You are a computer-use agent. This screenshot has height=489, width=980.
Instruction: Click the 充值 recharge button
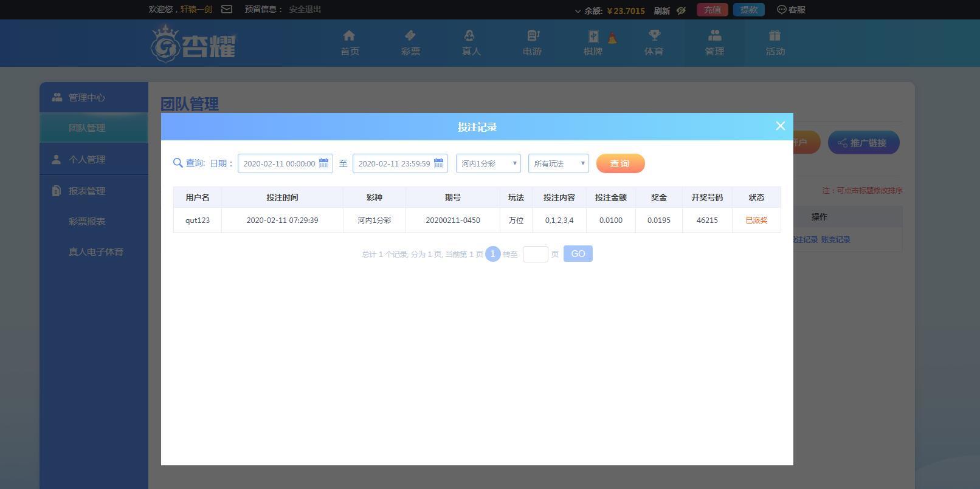click(713, 10)
